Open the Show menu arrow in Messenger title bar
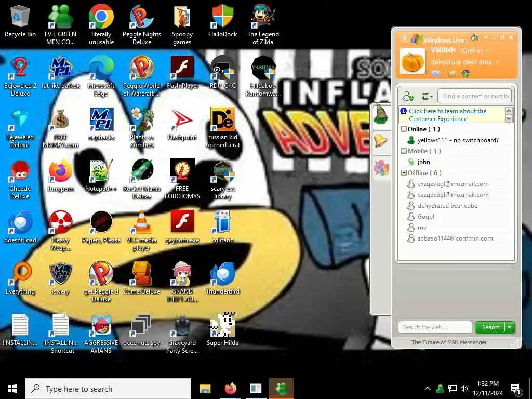Viewport: 532px width, 399px height. tap(486, 37)
